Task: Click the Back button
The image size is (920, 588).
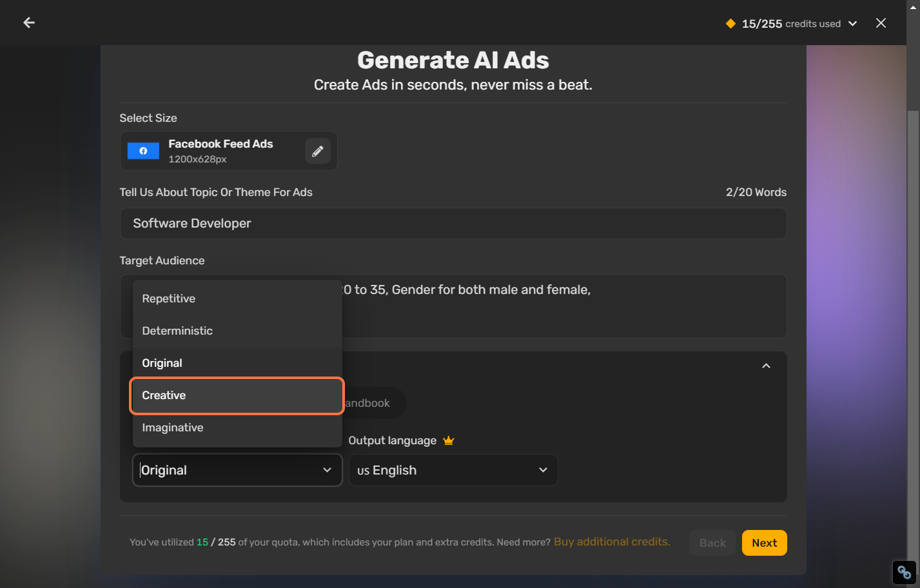Action: pos(712,543)
